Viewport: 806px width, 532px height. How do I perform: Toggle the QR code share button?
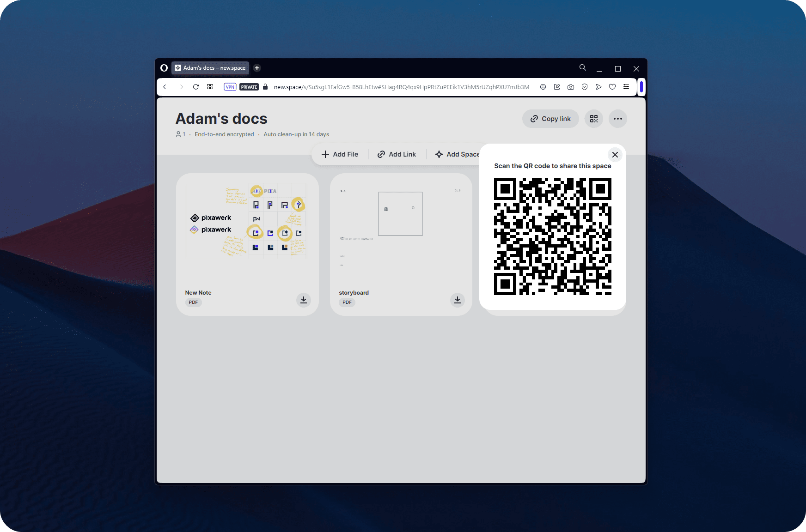click(x=594, y=119)
